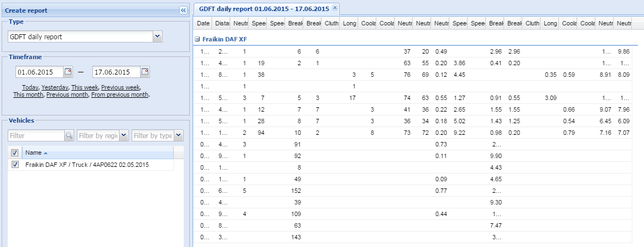Click the cell value 4.43

[x=496, y=167]
